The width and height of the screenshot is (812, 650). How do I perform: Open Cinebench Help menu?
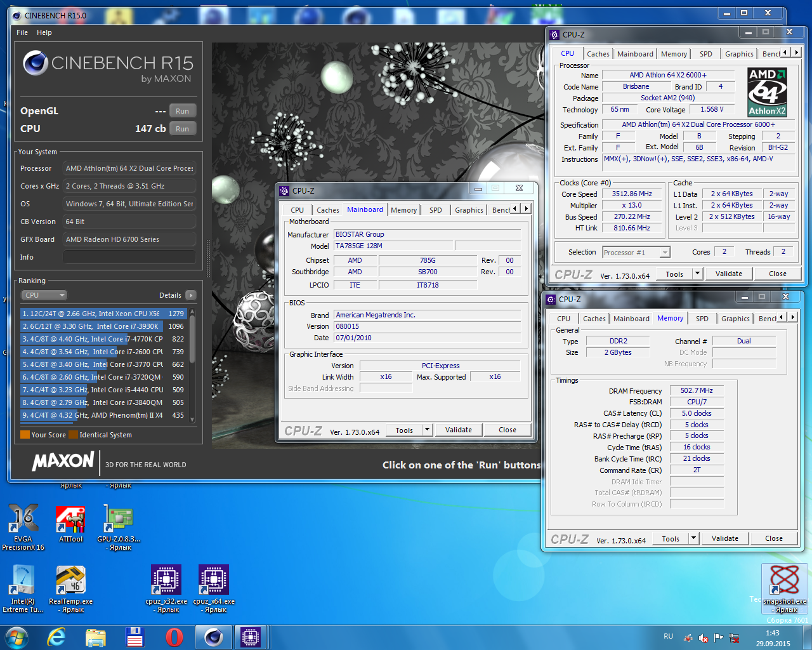44,32
